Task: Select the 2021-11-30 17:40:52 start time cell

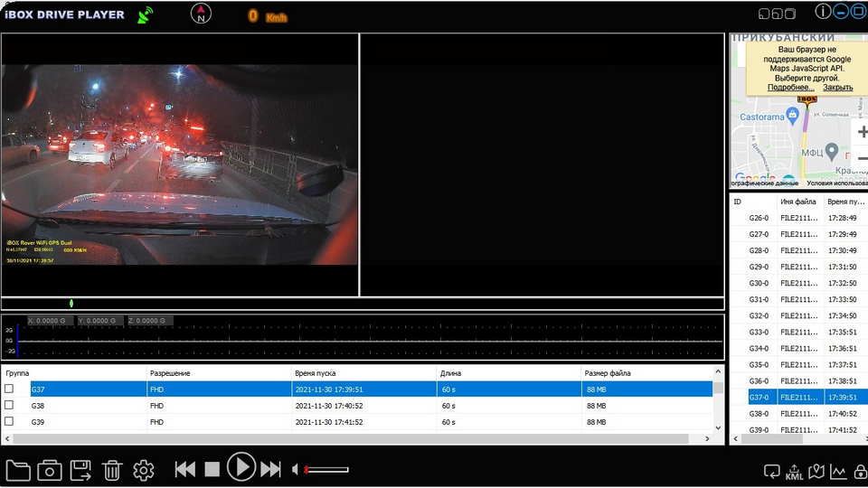Action: point(363,406)
